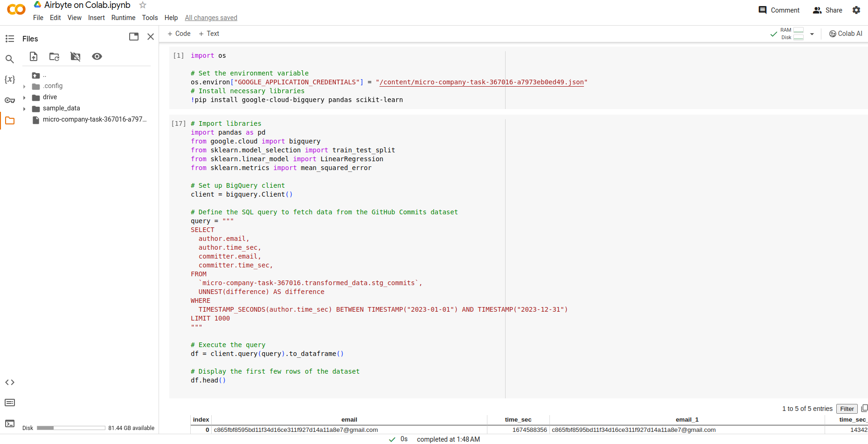Viewport: 868px width, 444px height.
Task: Open the Secrets panel
Action: coord(10,100)
